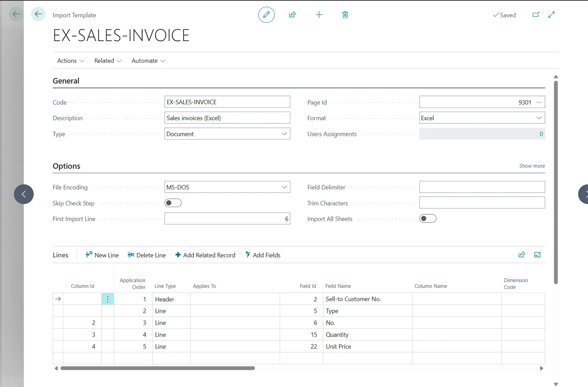Click the scroll left arrow under Lines

tap(56, 368)
